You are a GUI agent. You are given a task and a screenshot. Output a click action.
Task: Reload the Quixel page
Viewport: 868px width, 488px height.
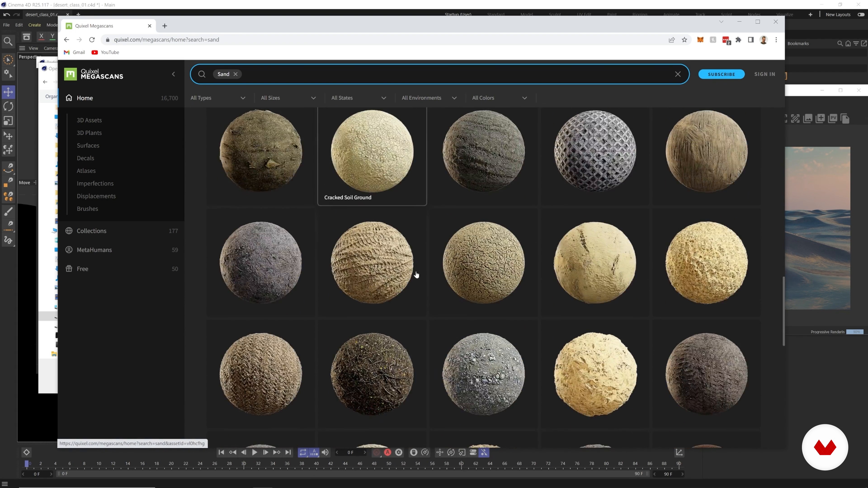click(x=92, y=40)
